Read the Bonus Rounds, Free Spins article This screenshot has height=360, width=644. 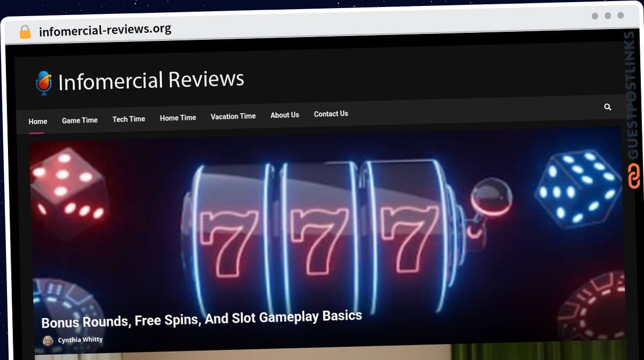[x=202, y=319]
